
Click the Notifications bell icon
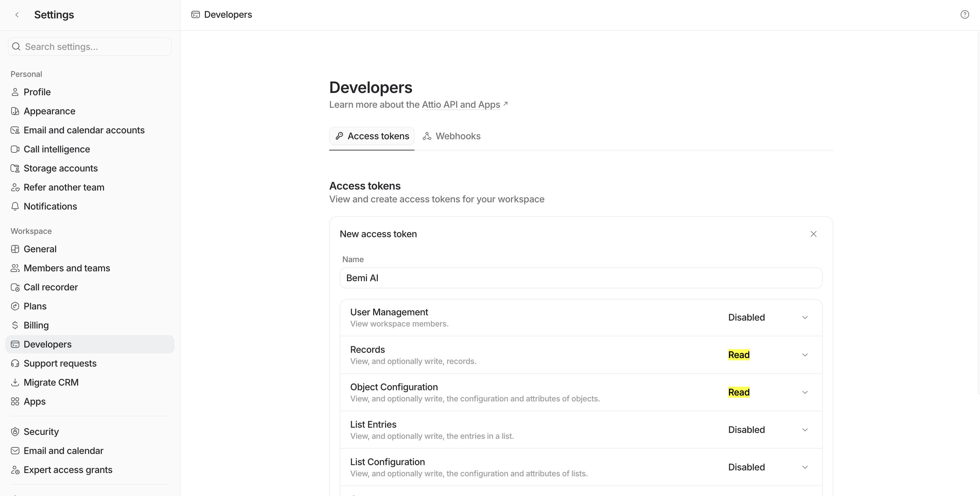(x=15, y=206)
